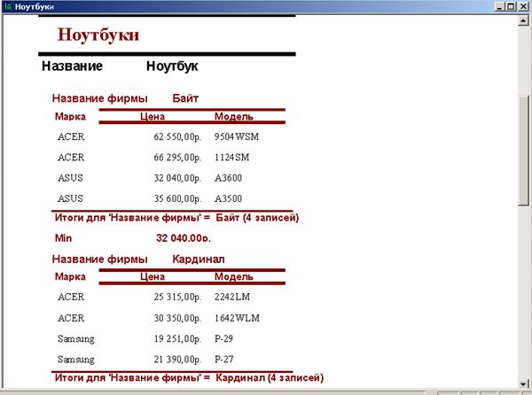Click model P-29

tap(223, 338)
